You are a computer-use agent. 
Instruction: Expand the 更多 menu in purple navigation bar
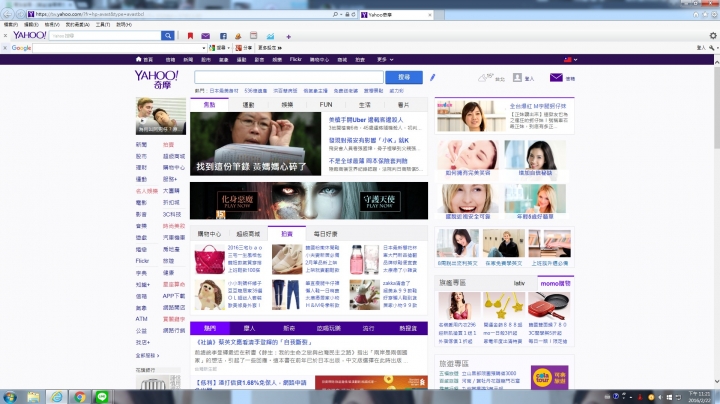tap(385, 60)
